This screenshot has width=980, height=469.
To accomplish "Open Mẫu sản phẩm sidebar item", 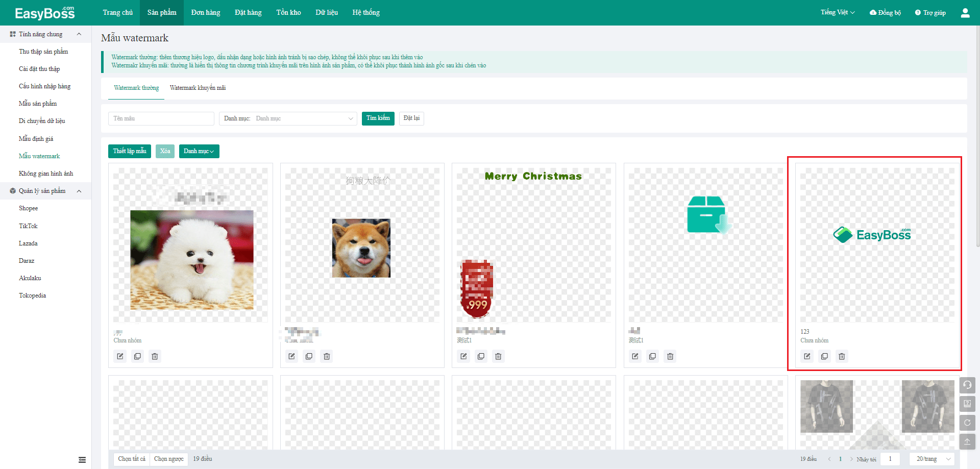I will [38, 104].
